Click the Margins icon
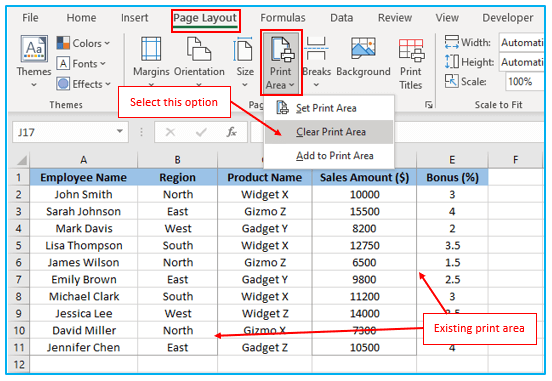The height and width of the screenshot is (381, 552). [151, 49]
